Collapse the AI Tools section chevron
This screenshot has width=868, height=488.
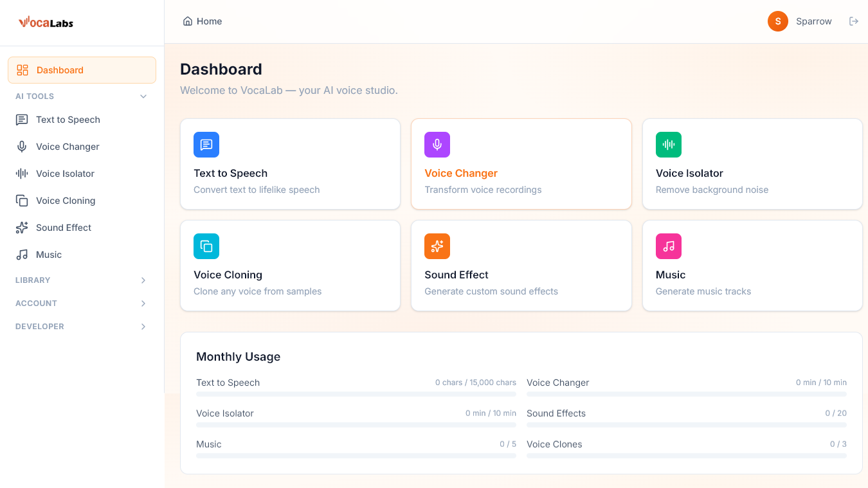point(143,96)
